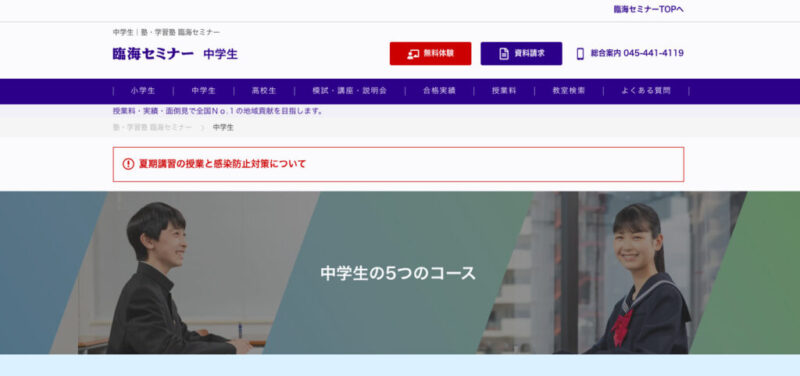Open 中学生 navigation menu item

(x=204, y=91)
